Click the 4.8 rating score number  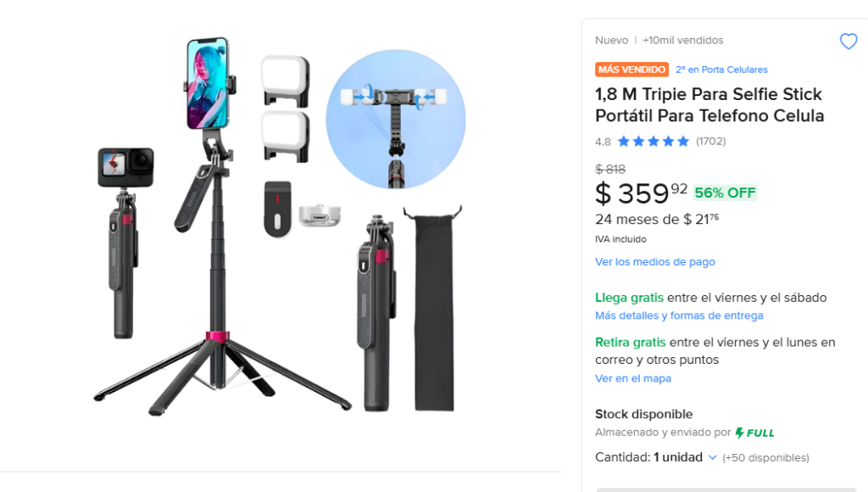tap(603, 142)
